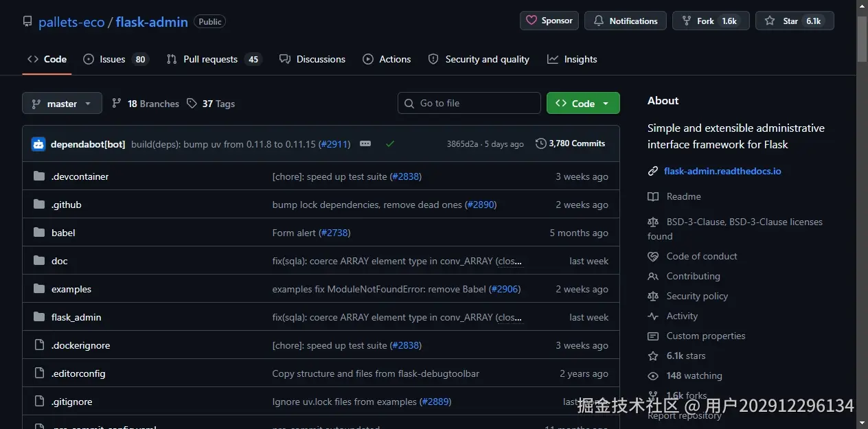This screenshot has height=429, width=868.
Task: View the 37 Tags link
Action: (x=211, y=104)
